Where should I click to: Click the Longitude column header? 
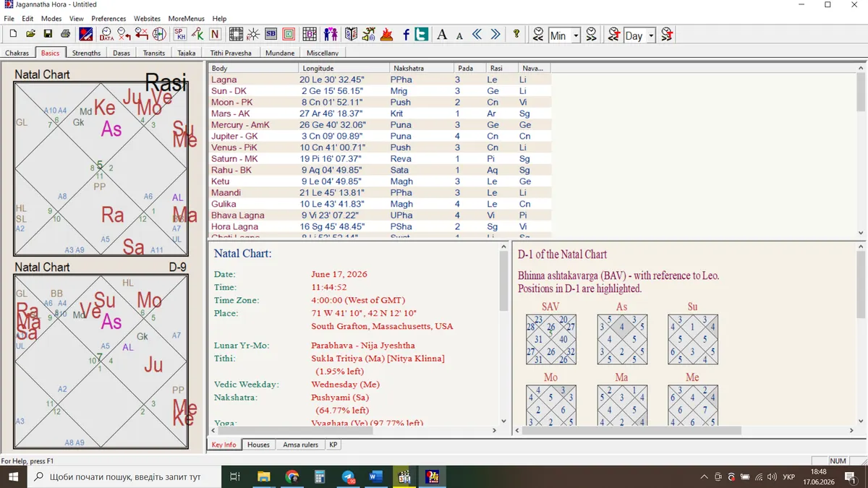(344, 68)
